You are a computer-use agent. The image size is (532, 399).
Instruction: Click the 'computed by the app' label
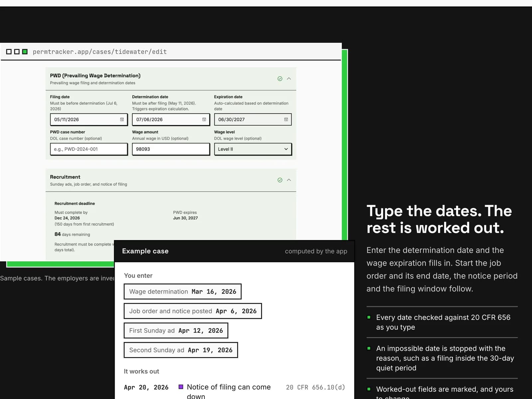316,251
